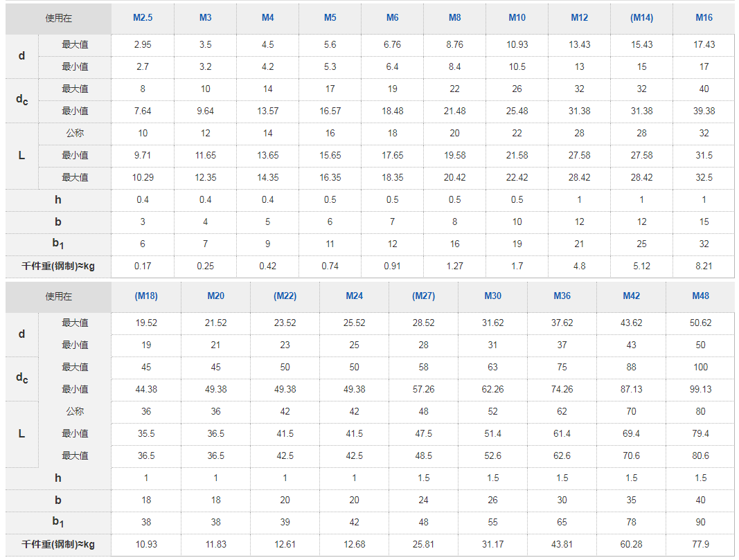
Task: Select the M30 column link
Action: pos(493,296)
